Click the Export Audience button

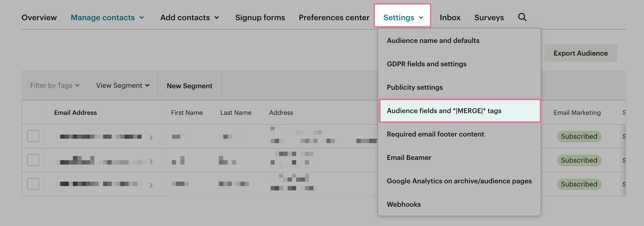point(580,53)
